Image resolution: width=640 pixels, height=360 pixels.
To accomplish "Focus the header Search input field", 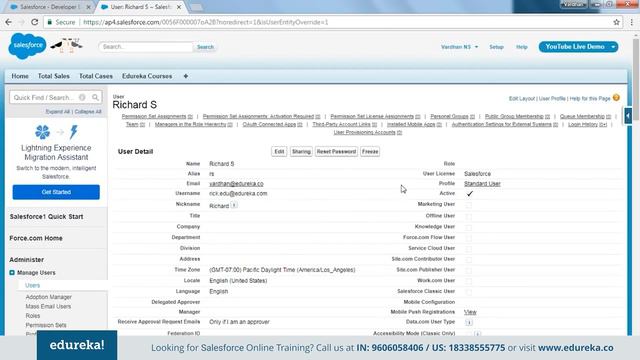I will [146, 47].
